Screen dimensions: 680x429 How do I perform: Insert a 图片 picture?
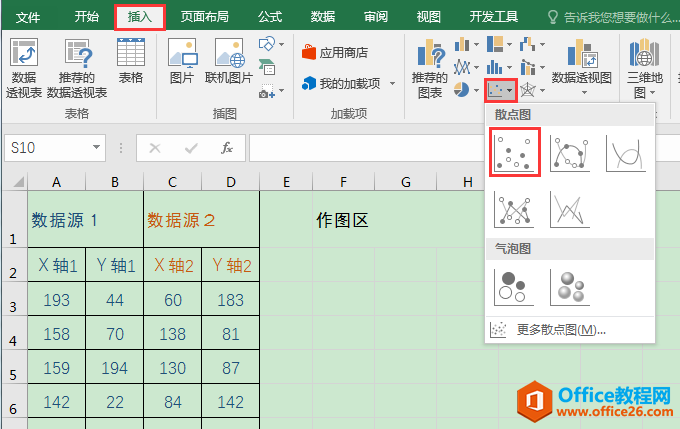tap(182, 61)
